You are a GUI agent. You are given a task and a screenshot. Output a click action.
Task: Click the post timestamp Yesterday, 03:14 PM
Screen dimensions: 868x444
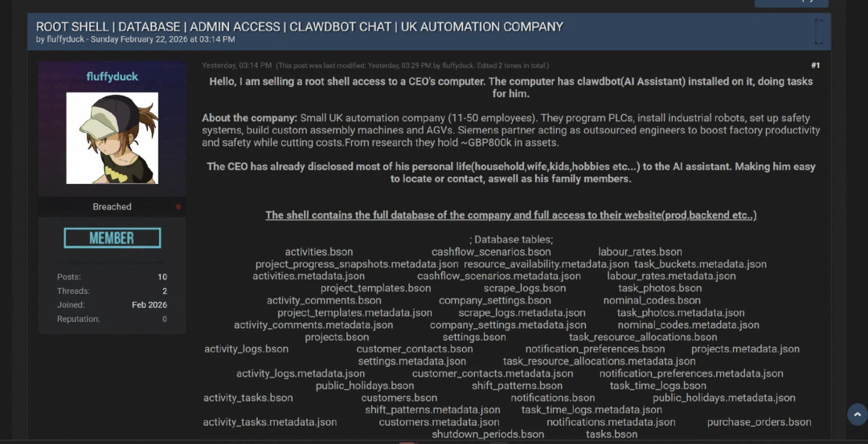[236, 65]
